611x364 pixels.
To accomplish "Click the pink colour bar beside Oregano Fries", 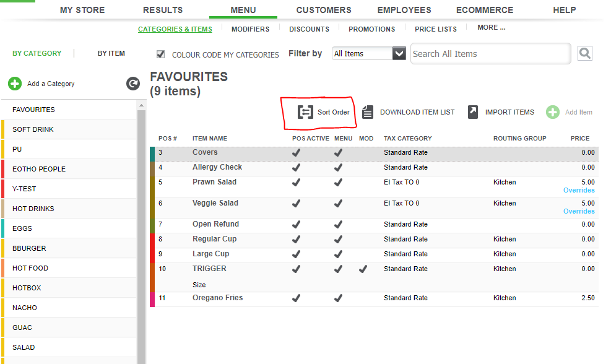I will click(152, 299).
